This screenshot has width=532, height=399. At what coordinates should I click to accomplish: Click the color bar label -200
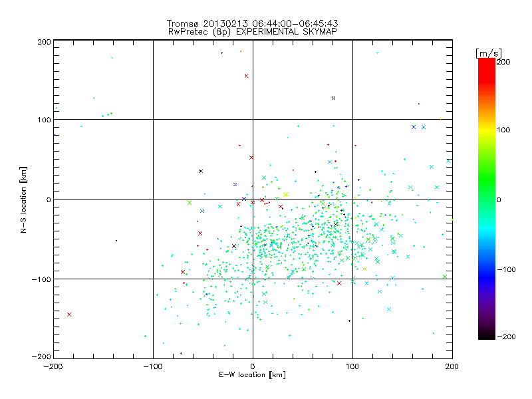click(x=507, y=336)
